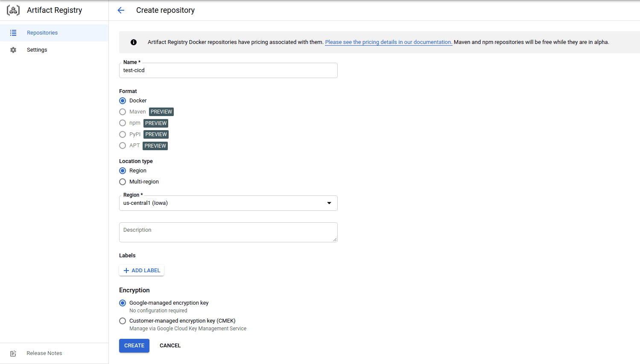Screen dimensions: 640x364
Task: Open the pricing details documentation link
Action: pyautogui.click(x=388, y=42)
